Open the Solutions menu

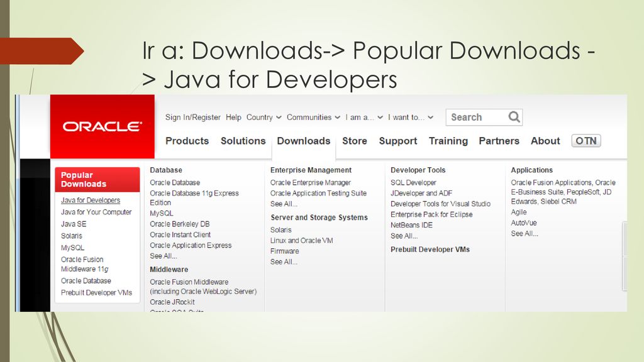243,141
